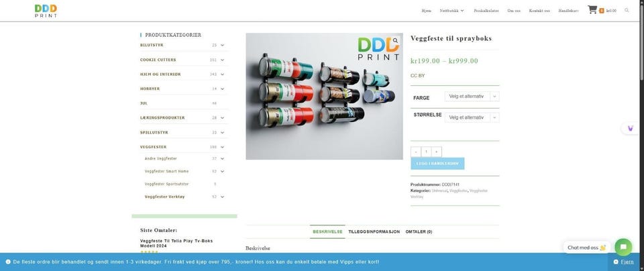Image resolution: width=644 pixels, height=271 pixels.
Task: Expand the Spillutstyr category
Action: pos(222,133)
